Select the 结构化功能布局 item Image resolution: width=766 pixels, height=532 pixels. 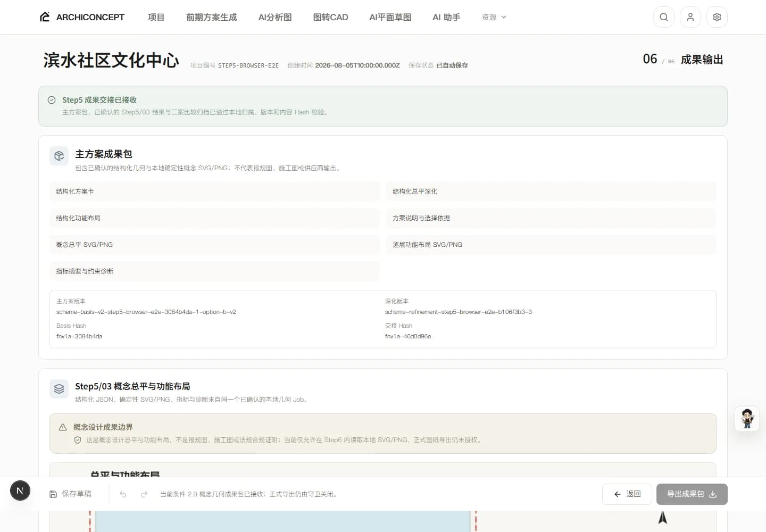[x=215, y=218]
